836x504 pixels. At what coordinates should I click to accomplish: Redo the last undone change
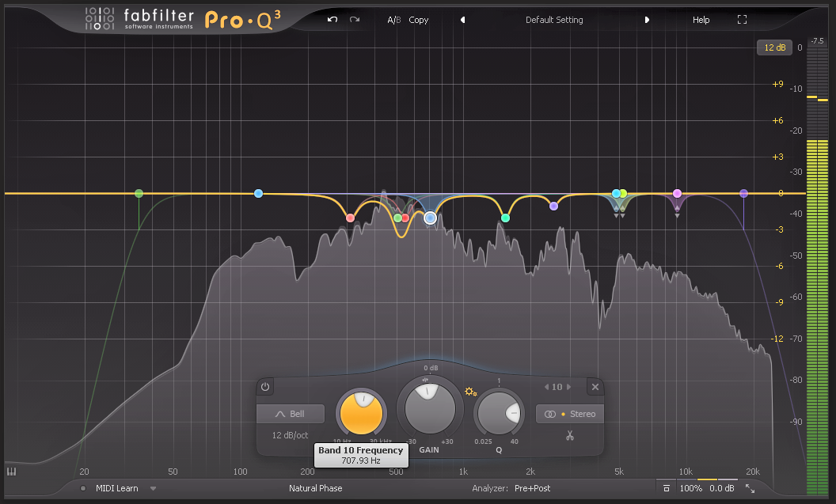coord(355,20)
